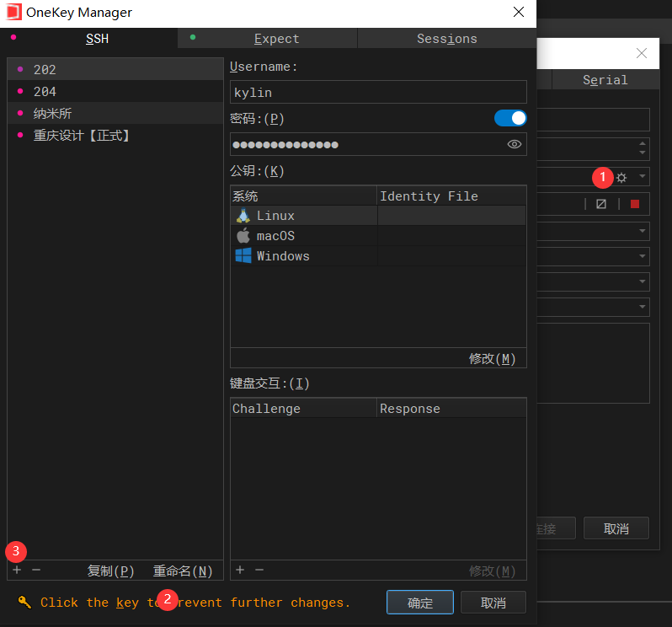Click the 复制(P) copy button

coord(111,571)
